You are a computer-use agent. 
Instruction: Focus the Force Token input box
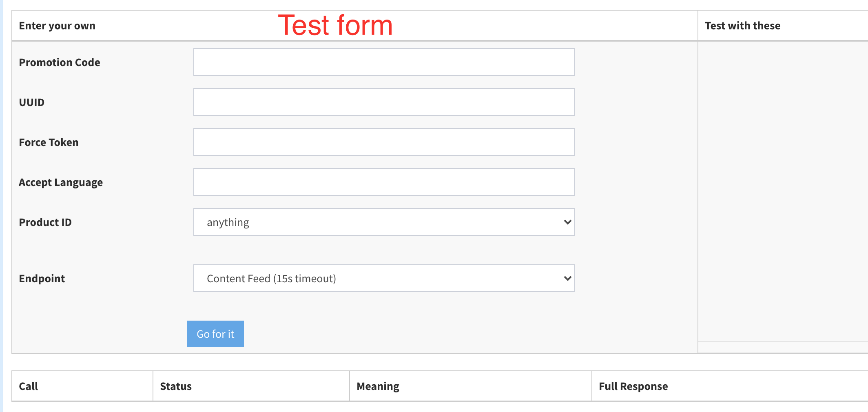point(384,142)
